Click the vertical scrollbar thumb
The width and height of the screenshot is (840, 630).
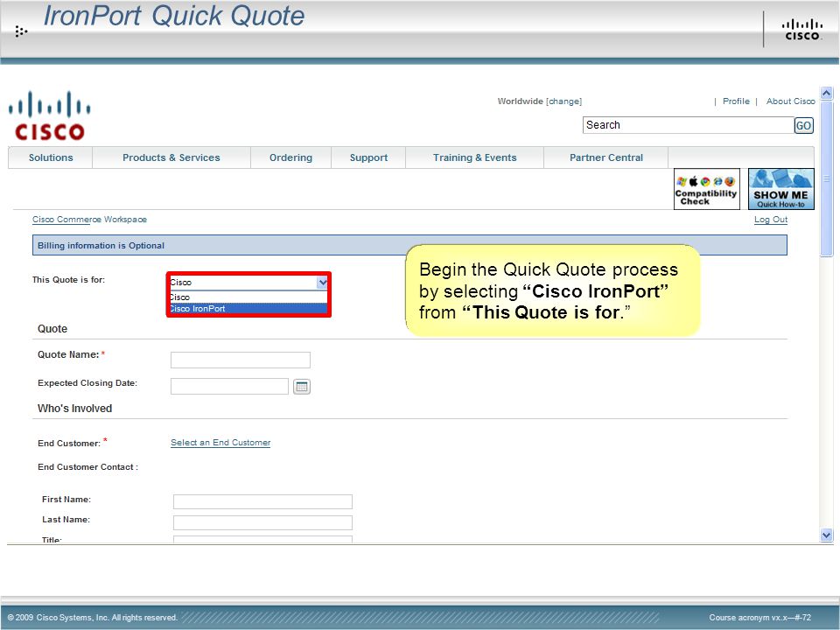(827, 178)
